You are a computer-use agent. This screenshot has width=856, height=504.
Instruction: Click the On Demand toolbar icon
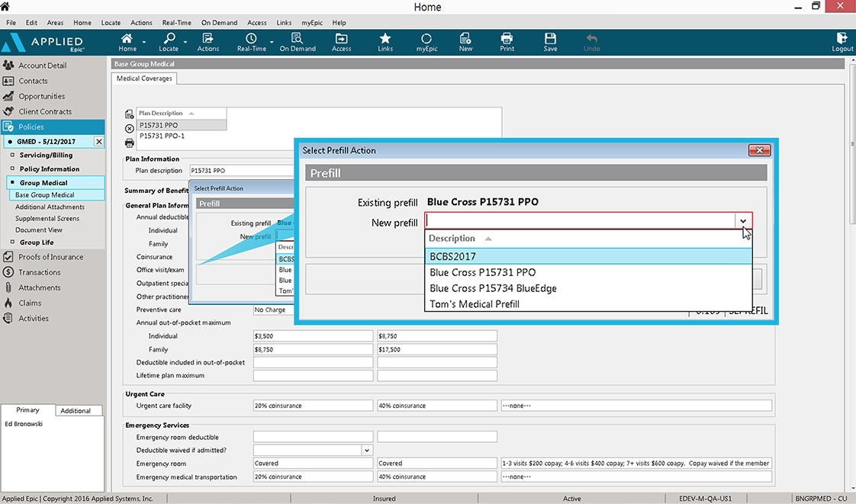(x=298, y=42)
